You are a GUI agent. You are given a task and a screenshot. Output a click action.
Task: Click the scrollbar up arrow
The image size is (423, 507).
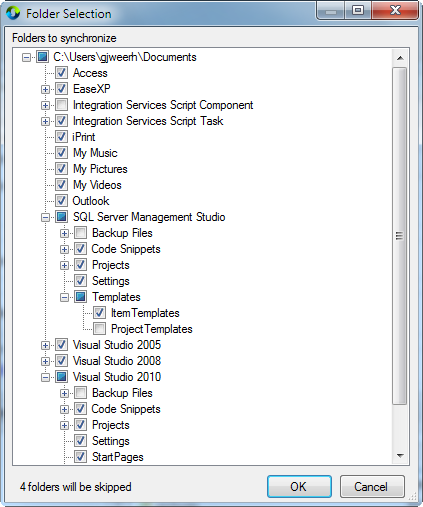(x=400, y=58)
